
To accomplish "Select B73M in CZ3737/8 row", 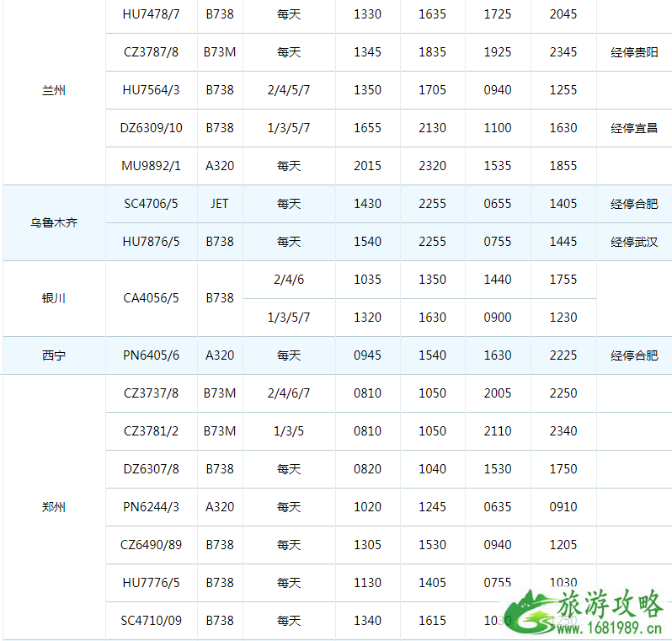I will [220, 393].
